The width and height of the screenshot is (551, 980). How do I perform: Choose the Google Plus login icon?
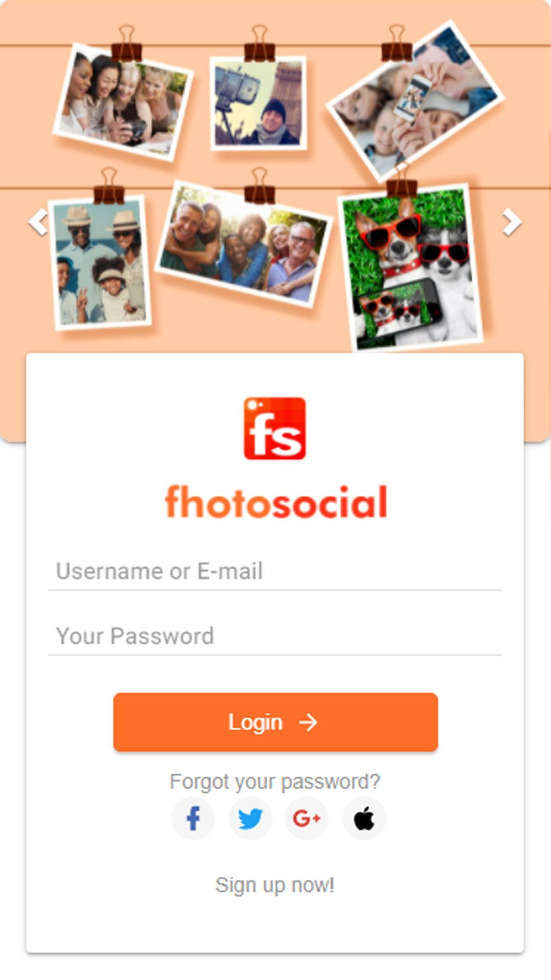[x=307, y=819]
